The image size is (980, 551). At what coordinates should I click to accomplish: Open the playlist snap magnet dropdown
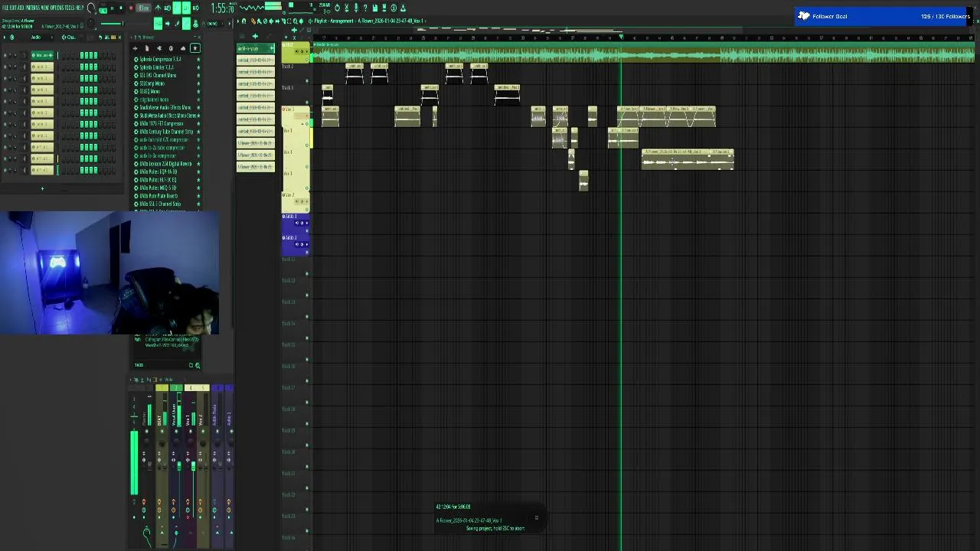pyautogui.click(x=243, y=21)
